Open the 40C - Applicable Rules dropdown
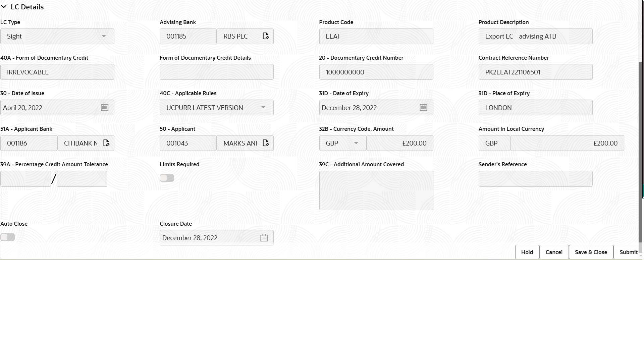 [x=264, y=107]
